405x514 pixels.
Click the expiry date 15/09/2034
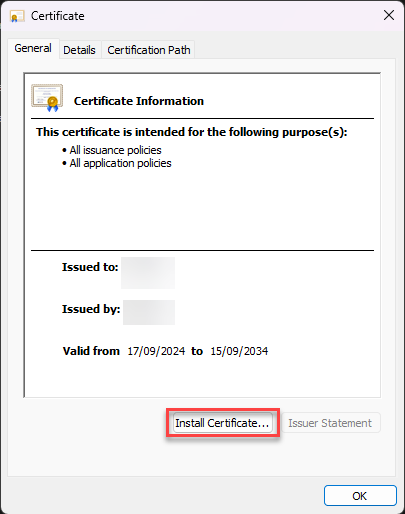point(239,351)
